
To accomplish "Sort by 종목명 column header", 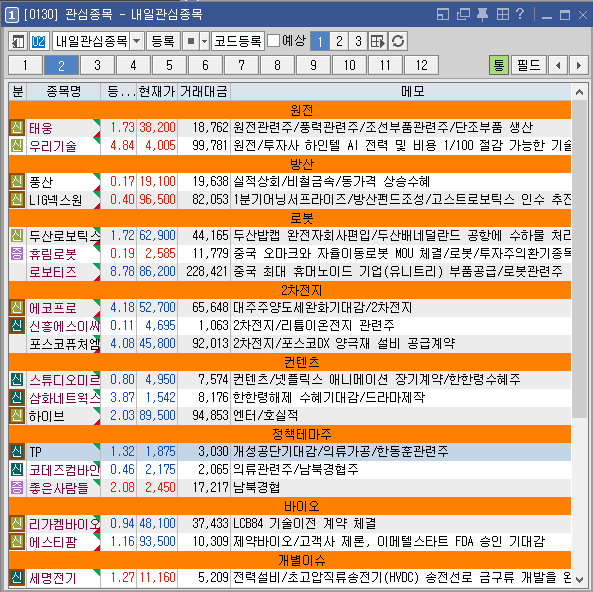I will coord(64,92).
